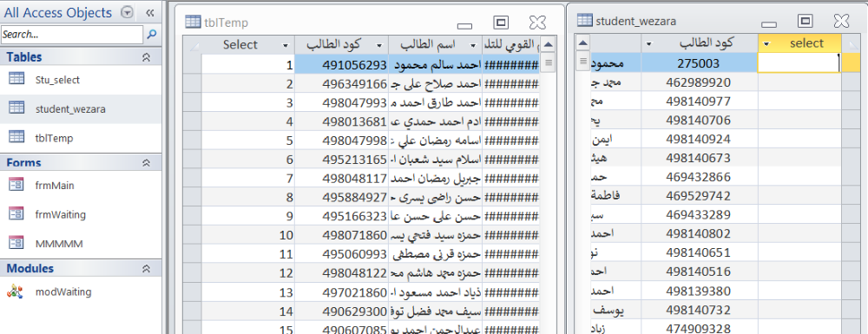
Task: Collapse the Forms group
Action: pyautogui.click(x=146, y=162)
